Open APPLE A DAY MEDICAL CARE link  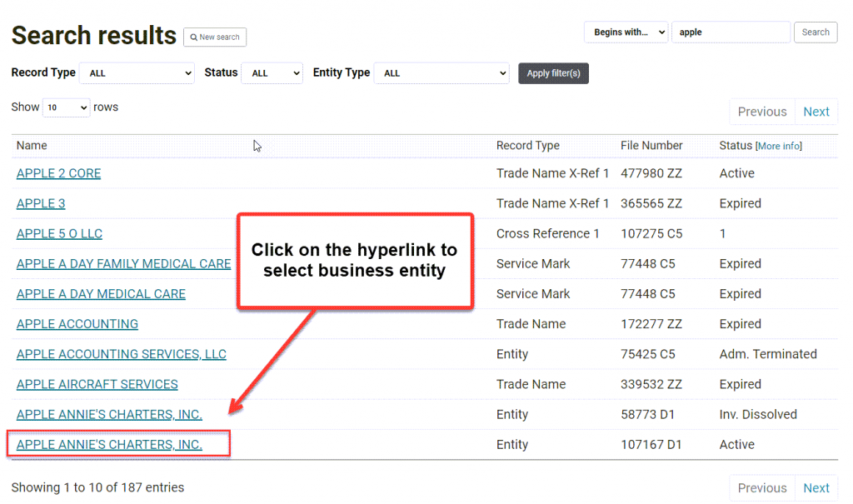click(x=101, y=294)
